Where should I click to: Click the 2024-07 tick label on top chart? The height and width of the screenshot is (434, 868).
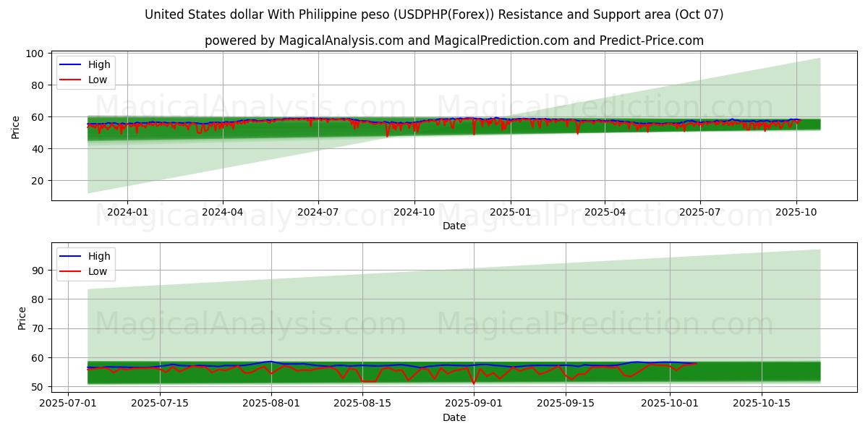click(x=318, y=212)
